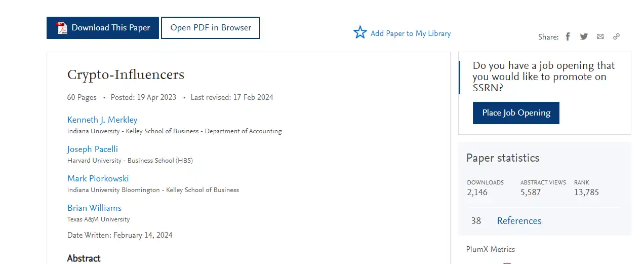
Task: Open Joseph Pacelli author page
Action: 93,149
